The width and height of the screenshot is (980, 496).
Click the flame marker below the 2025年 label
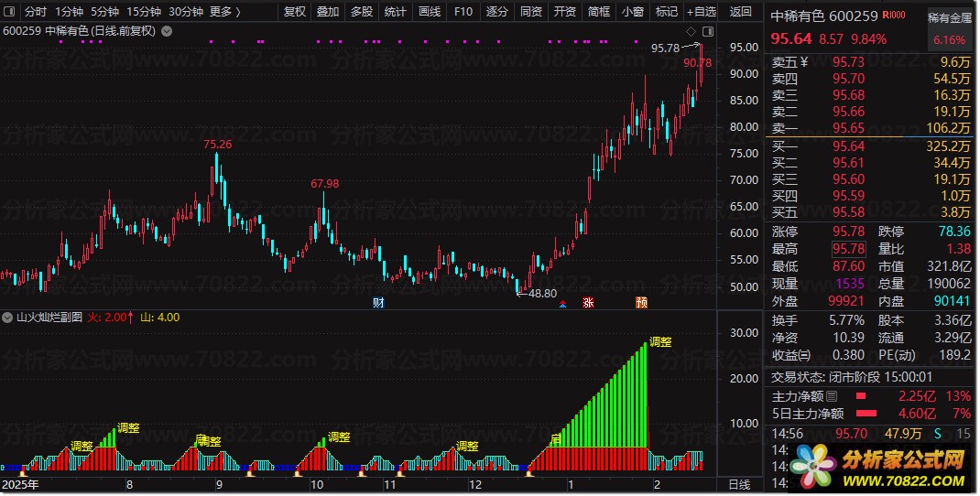(x=24, y=471)
